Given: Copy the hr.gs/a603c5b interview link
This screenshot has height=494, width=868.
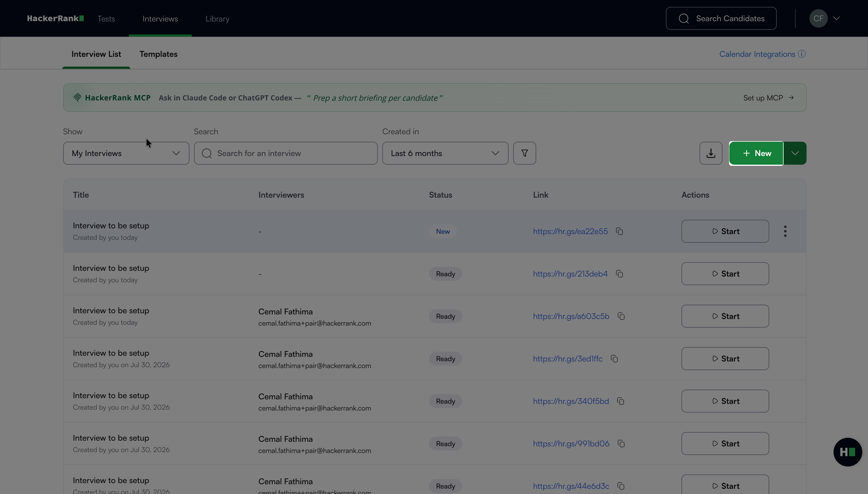Looking at the screenshot, I should 621,316.
